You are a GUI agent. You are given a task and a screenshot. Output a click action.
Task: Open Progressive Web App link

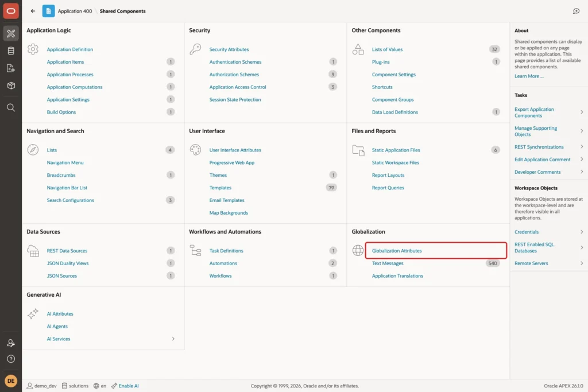coord(232,162)
